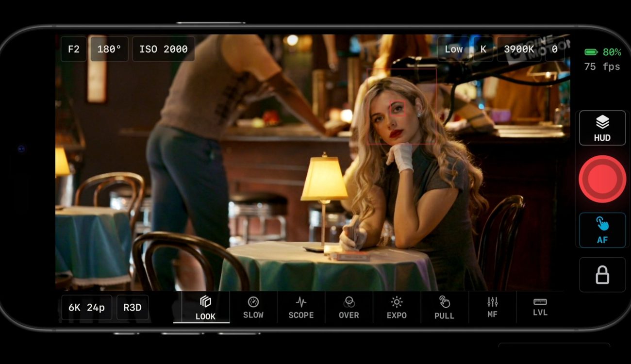
Task: Check the green battery icon
Action: pyautogui.click(x=591, y=52)
